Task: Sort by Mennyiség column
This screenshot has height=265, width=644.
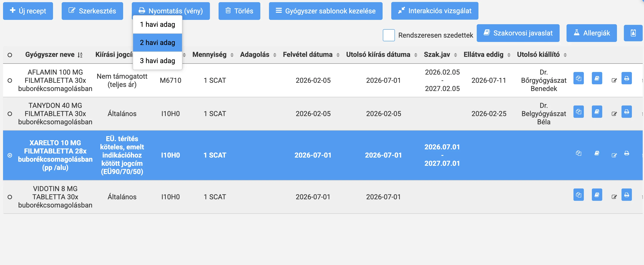Action: (213, 55)
